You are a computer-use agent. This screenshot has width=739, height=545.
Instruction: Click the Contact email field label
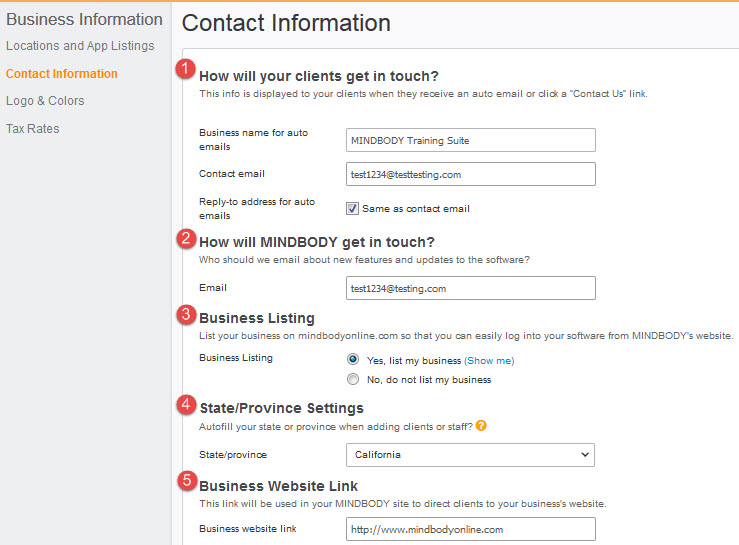point(232,173)
